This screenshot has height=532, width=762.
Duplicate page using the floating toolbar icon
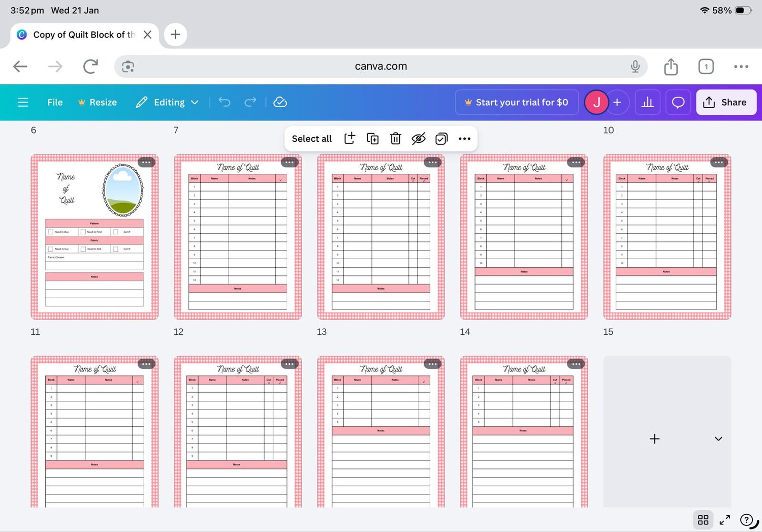pyautogui.click(x=372, y=138)
